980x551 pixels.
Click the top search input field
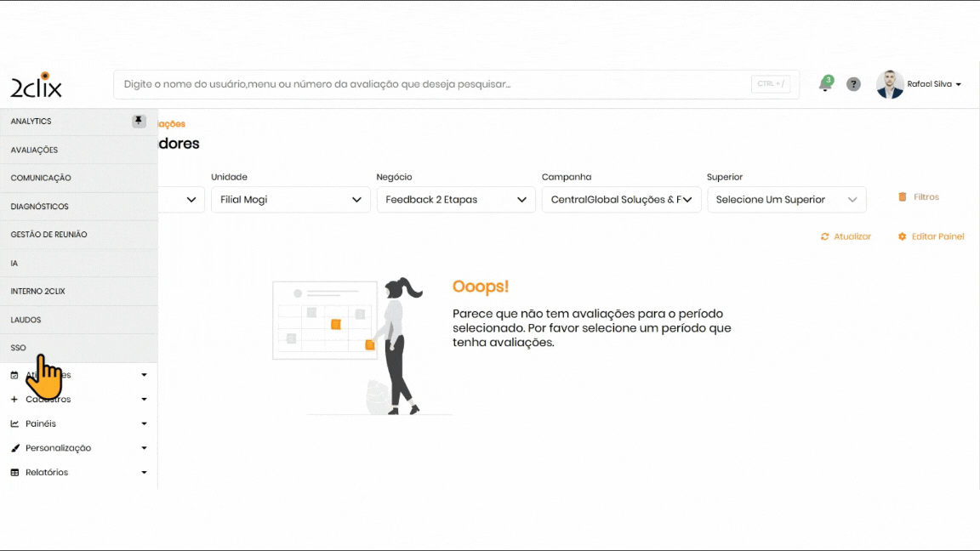tap(434, 84)
